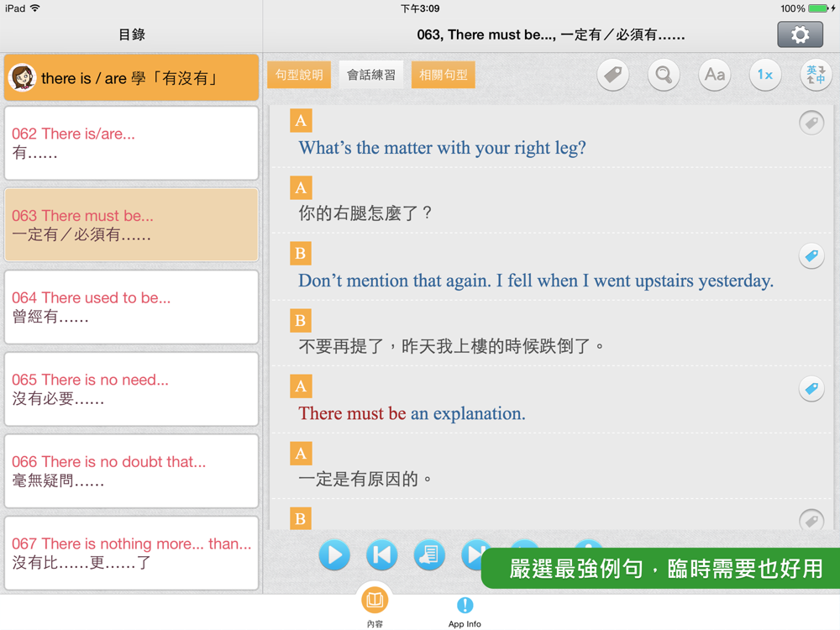Select lesson 064 There used to be...
Image resolution: width=840 pixels, height=630 pixels.
click(132, 307)
